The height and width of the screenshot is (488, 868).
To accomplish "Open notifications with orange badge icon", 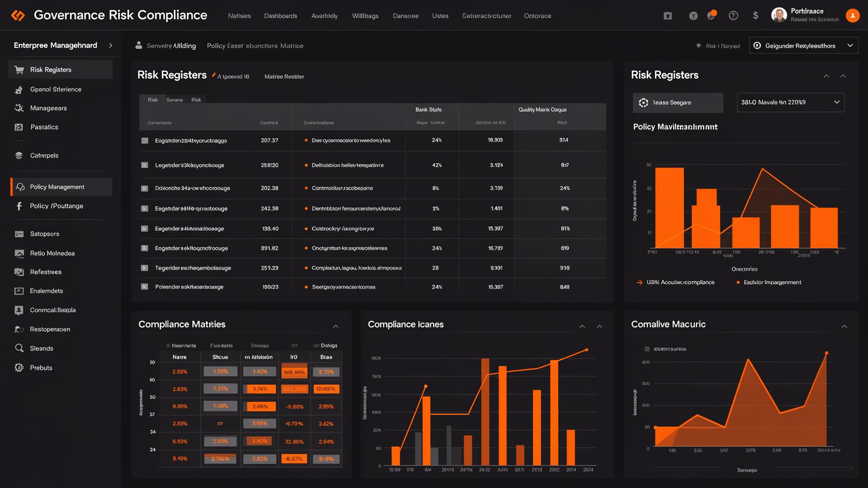I will tap(712, 15).
